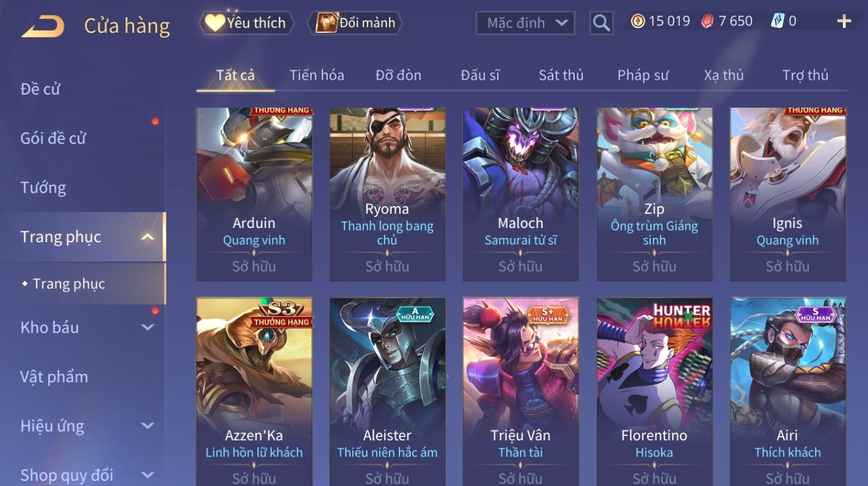Click the golden back arrow icon

click(43, 26)
